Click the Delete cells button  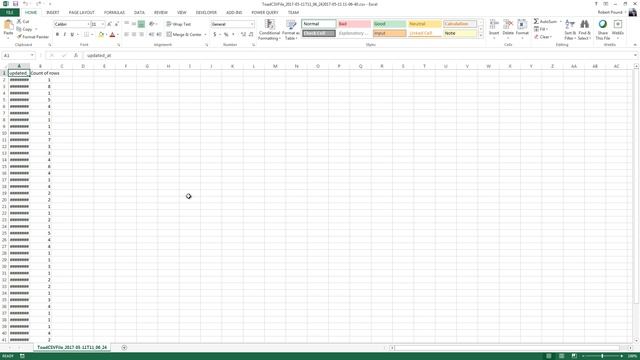click(x=508, y=28)
